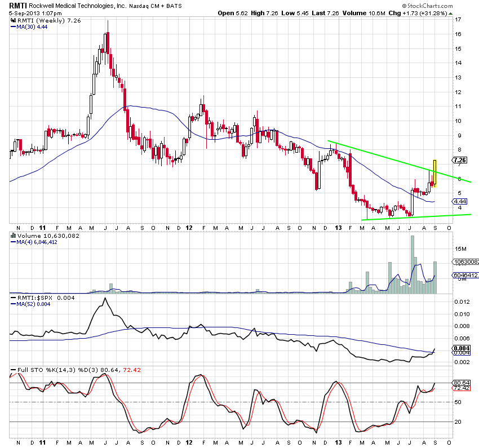Click the bold 0.004 tag on relative strength axis
The image size is (479, 448).
462,348
